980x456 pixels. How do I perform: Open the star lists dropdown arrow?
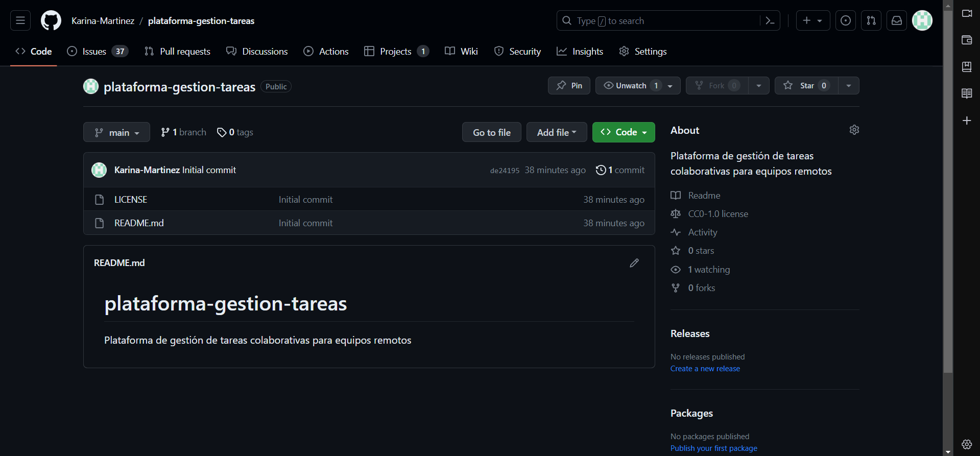click(x=849, y=86)
